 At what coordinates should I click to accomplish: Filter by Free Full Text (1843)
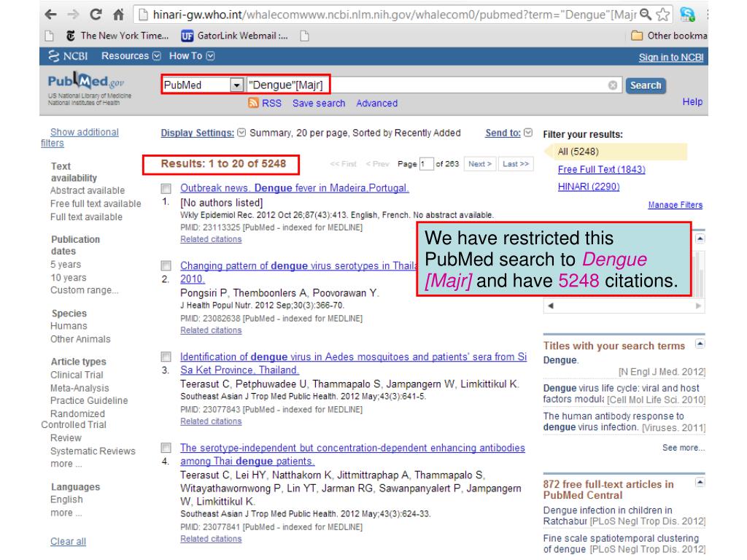pyautogui.click(x=602, y=169)
